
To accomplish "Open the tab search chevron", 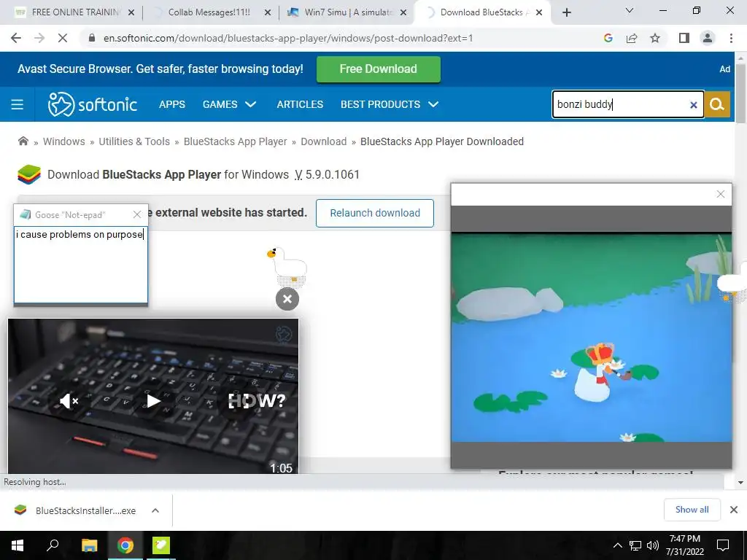I will click(x=630, y=10).
